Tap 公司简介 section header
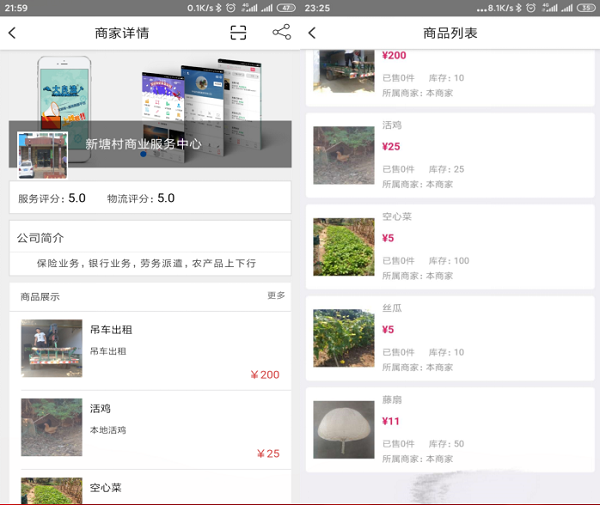 click(x=40, y=238)
